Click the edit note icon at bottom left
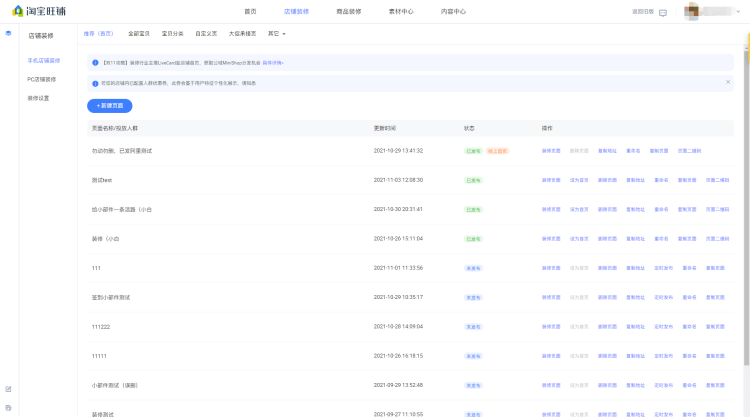750x417 pixels. click(8, 389)
